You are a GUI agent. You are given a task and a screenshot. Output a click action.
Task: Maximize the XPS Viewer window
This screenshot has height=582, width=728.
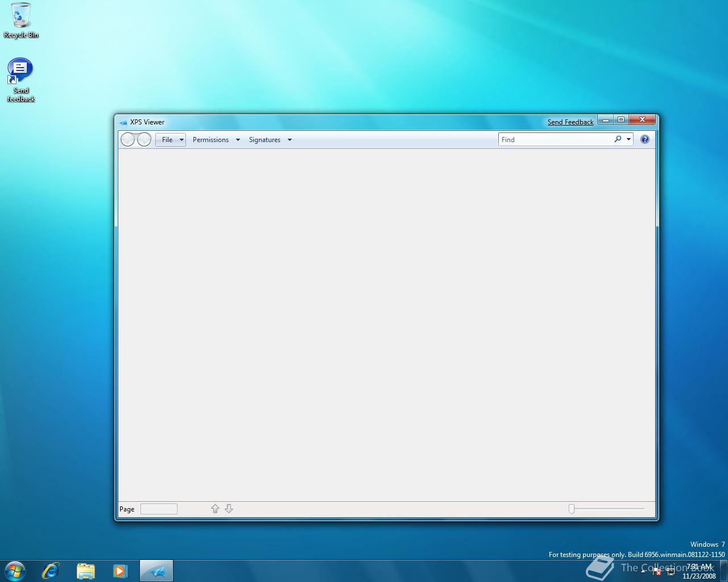621,120
